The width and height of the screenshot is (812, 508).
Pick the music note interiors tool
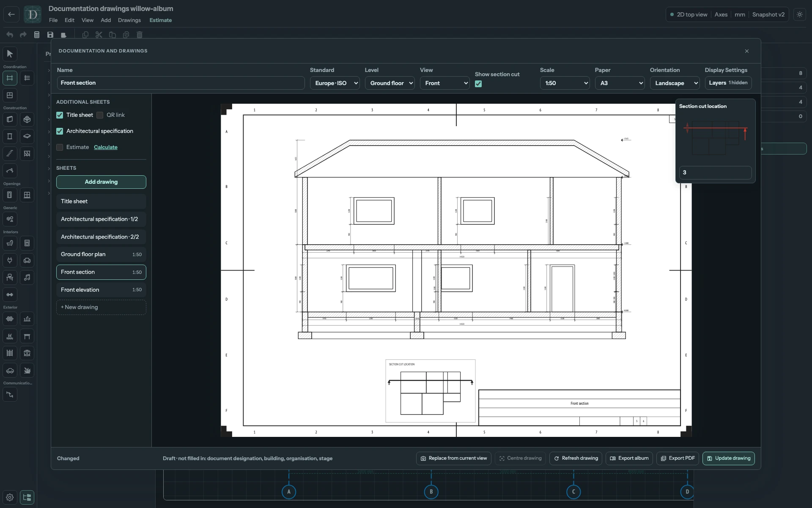coord(27,277)
